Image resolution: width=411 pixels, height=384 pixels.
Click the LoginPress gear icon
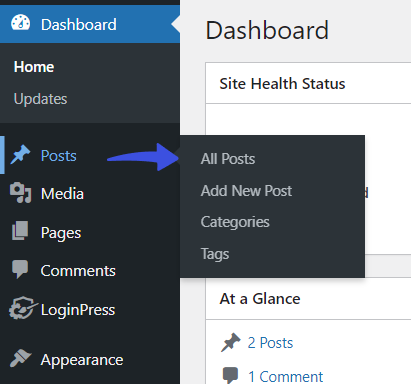point(22,308)
